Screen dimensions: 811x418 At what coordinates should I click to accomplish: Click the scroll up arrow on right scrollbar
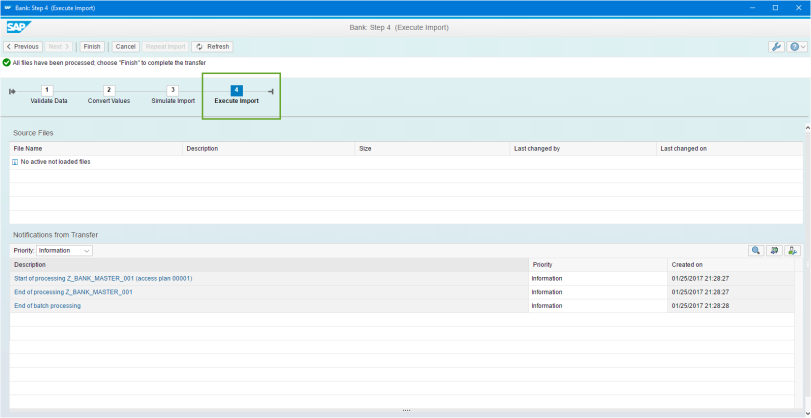click(x=807, y=127)
